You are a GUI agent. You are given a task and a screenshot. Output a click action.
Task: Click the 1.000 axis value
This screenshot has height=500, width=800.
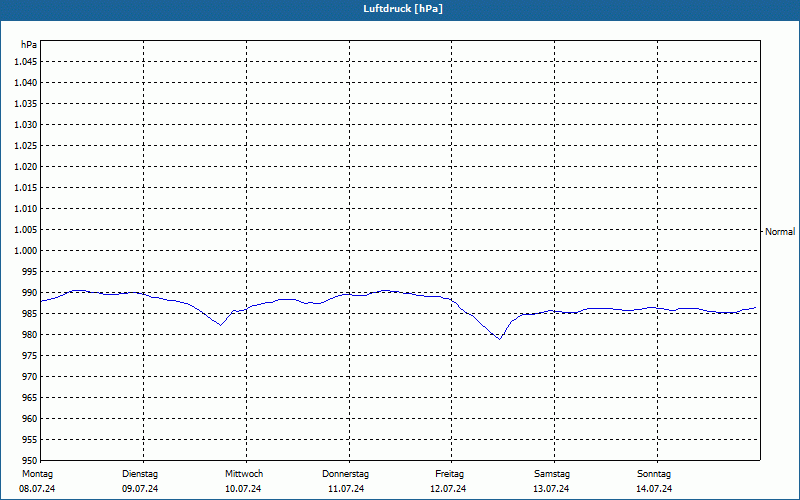26,251
